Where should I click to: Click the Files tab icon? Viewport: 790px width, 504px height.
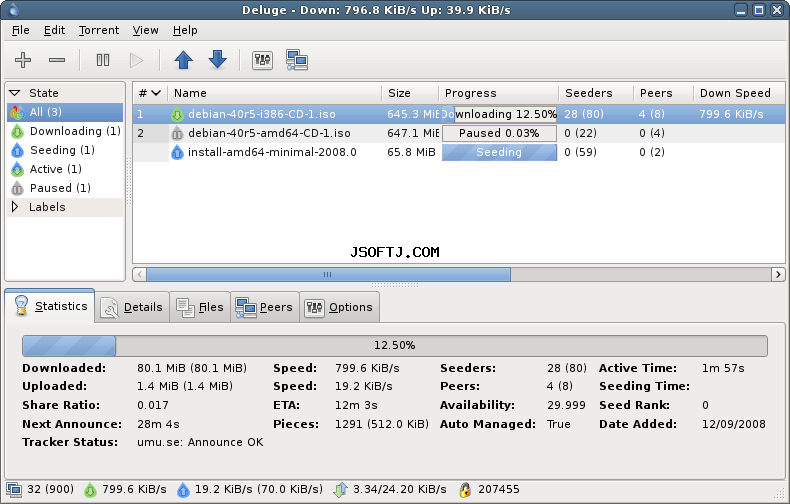[185, 307]
